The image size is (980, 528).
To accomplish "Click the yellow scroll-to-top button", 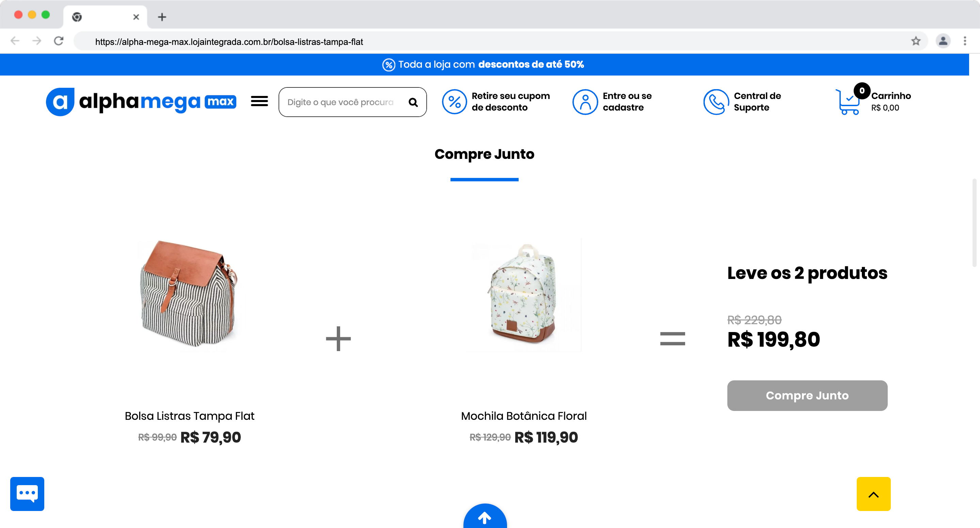I will [x=873, y=493].
